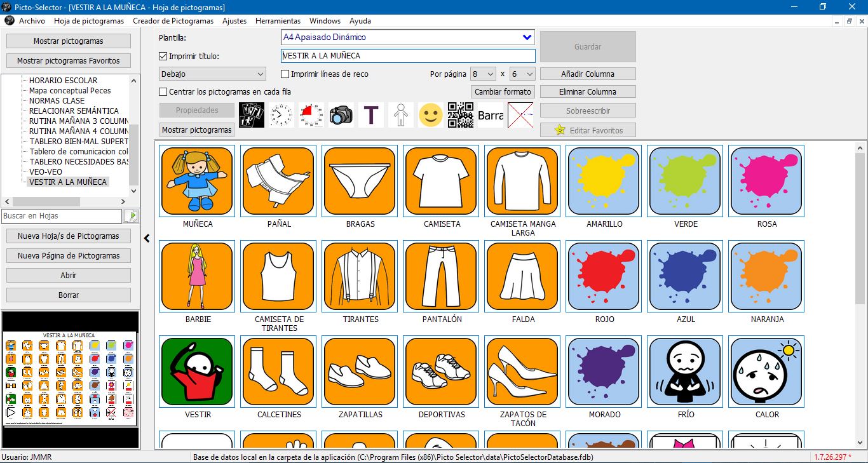Click the white person figure icon
The image size is (868, 463).
[401, 115]
